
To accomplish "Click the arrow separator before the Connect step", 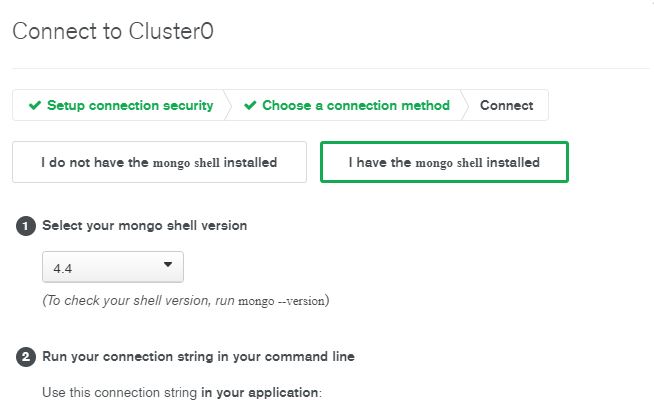I will [464, 106].
